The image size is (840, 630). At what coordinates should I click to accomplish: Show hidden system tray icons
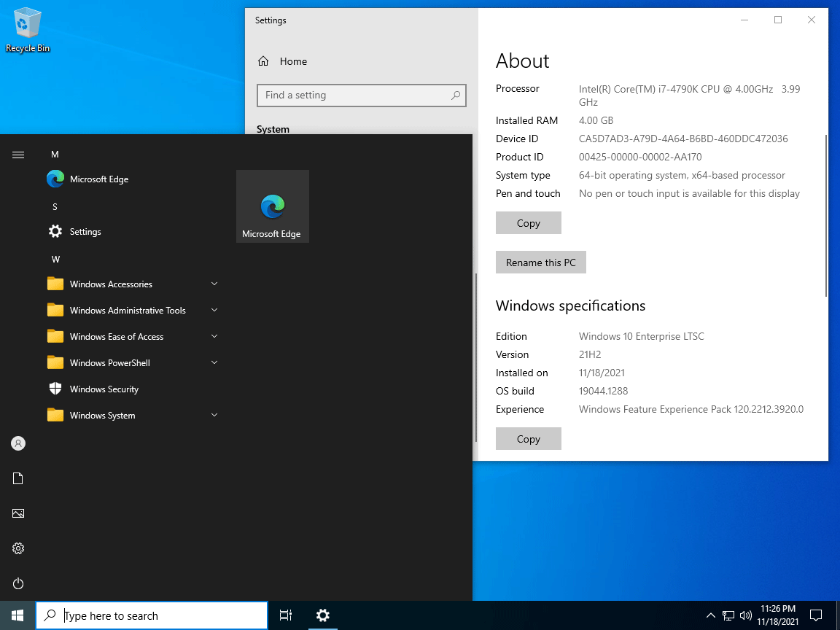pos(711,615)
